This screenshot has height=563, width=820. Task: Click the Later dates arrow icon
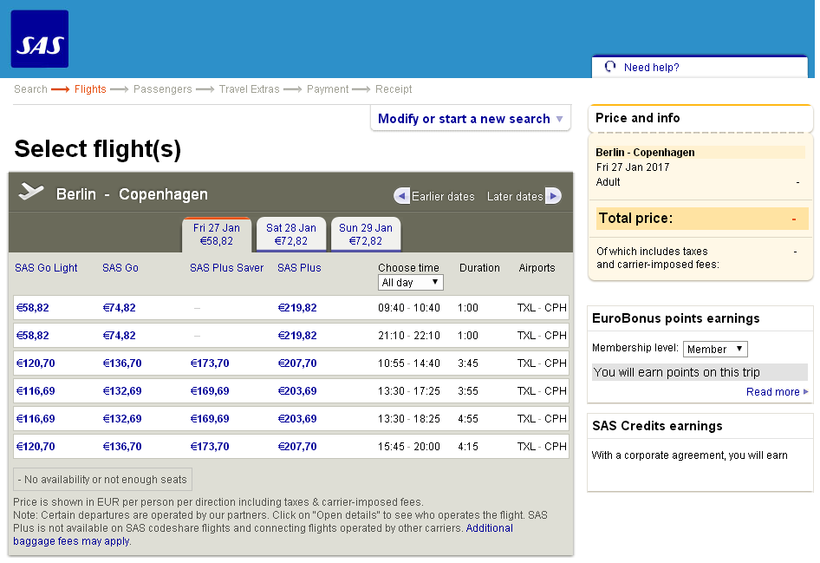553,196
